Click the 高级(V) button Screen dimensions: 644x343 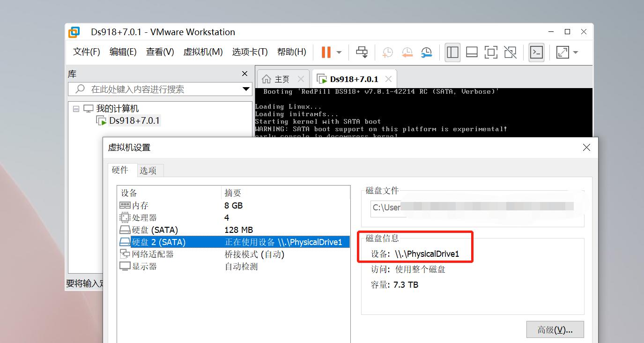[555, 329]
